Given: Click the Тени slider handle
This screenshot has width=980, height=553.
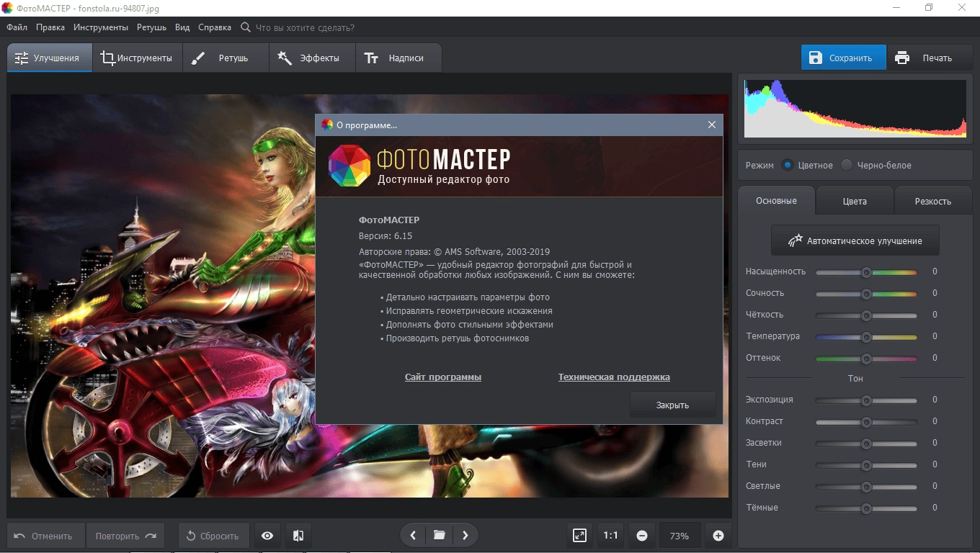Looking at the screenshot, I should (x=866, y=465).
